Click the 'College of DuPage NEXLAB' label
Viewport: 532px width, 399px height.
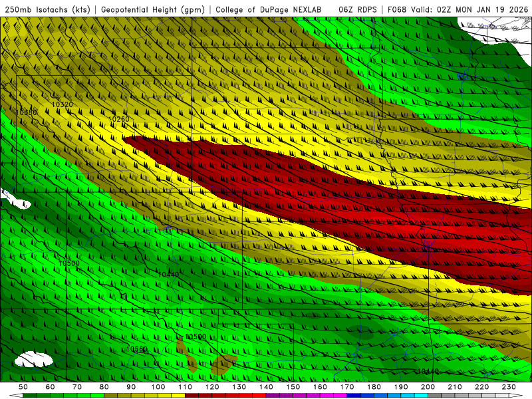269,9
